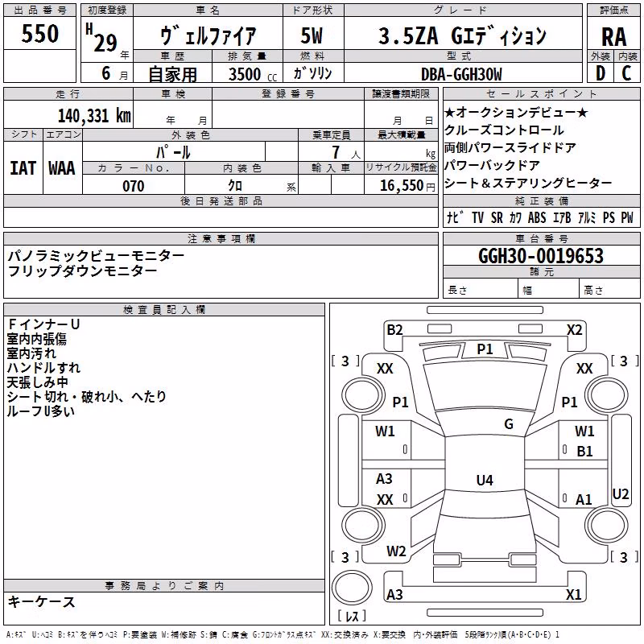Select the color number 070
Viewport: 644px width, 644px height.
tap(134, 186)
